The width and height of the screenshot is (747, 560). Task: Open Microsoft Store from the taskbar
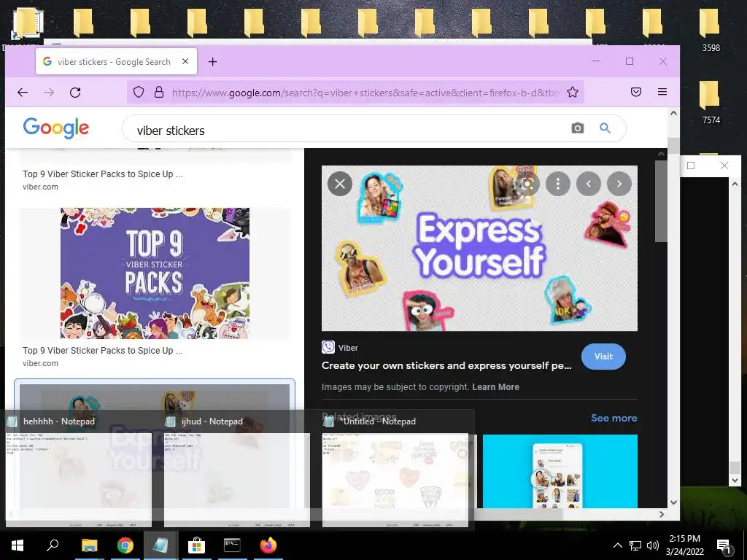pos(196,545)
